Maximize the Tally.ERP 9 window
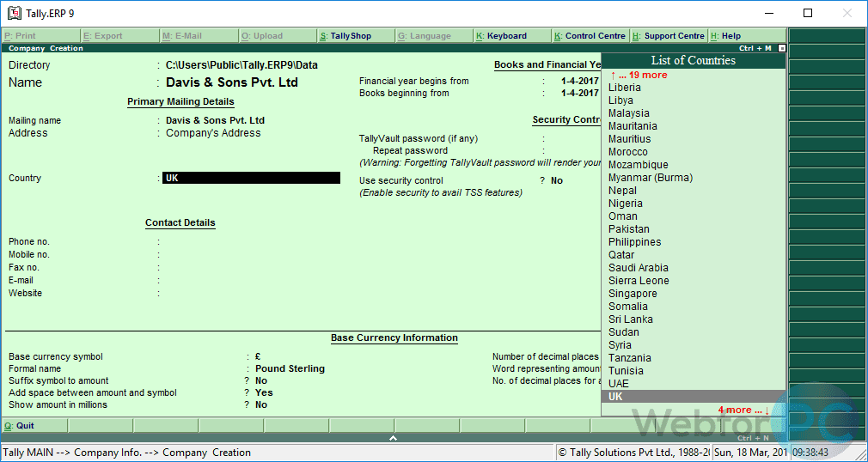 tap(808, 13)
